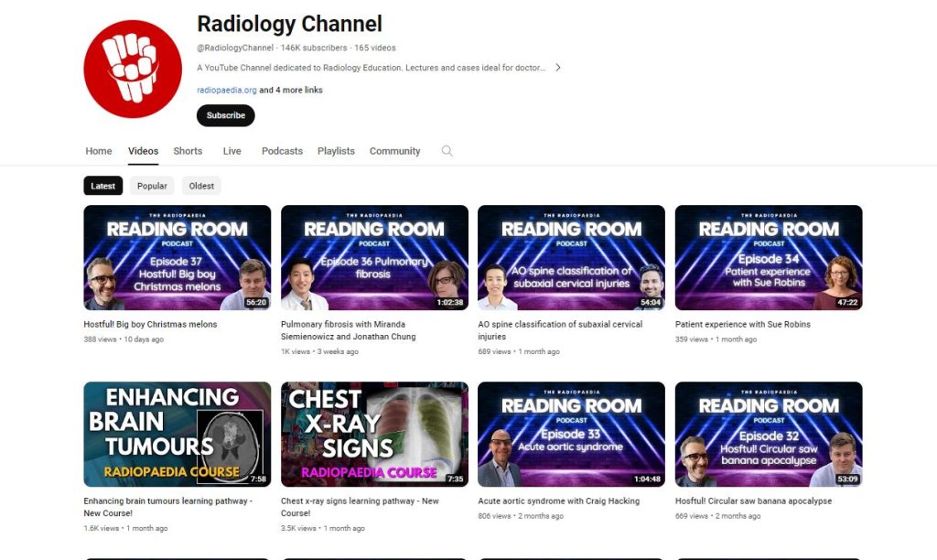Go to the Podcasts tab

pos(282,151)
